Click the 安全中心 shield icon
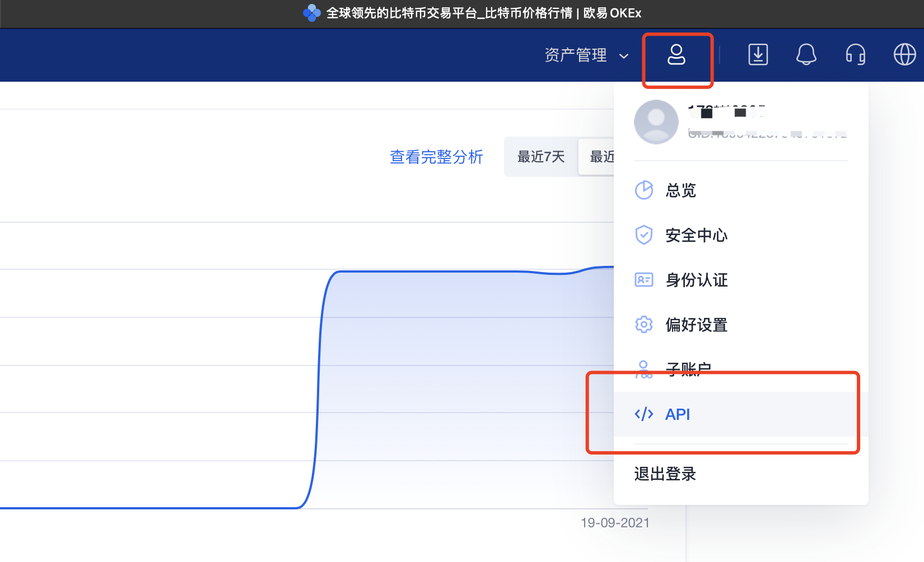The width and height of the screenshot is (924, 562). (644, 235)
